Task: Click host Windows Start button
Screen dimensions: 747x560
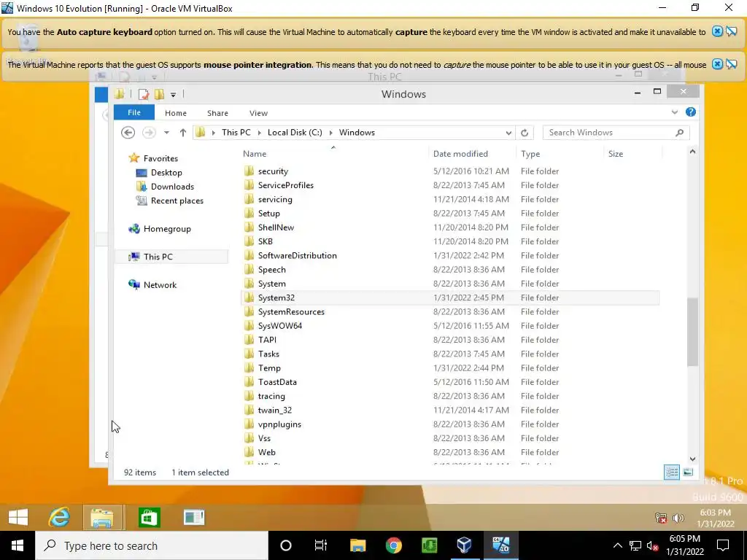Action: coord(18,545)
